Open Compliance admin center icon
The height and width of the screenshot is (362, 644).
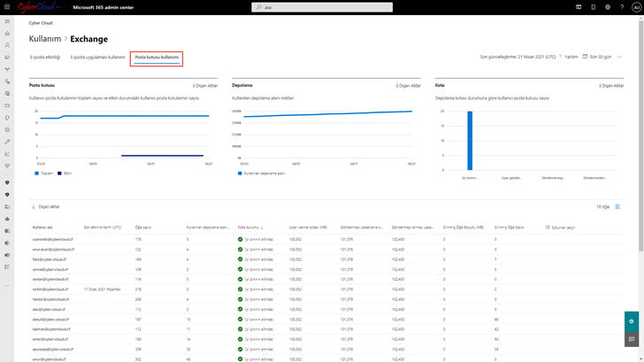coord(7,195)
